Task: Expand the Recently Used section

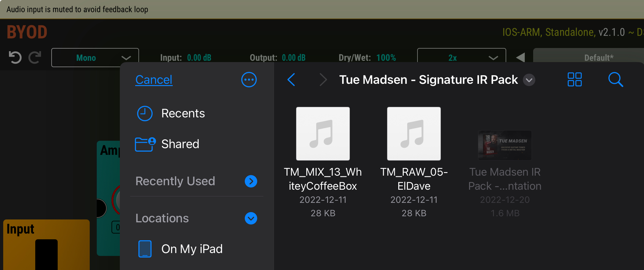Action: pos(251,181)
